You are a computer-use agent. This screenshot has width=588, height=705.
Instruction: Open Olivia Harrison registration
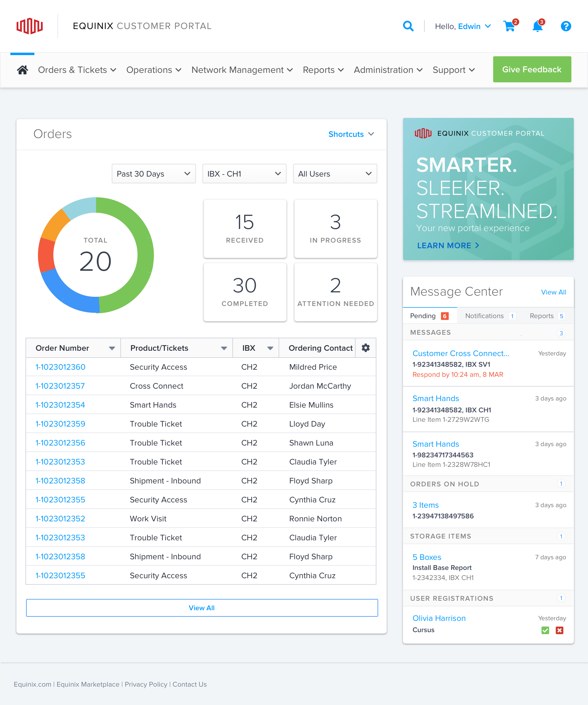[439, 618]
